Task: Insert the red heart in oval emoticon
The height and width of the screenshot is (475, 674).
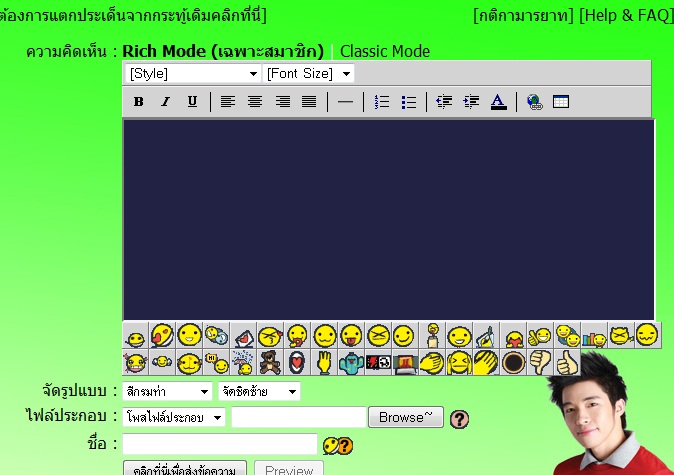Action: pyautogui.click(x=297, y=362)
